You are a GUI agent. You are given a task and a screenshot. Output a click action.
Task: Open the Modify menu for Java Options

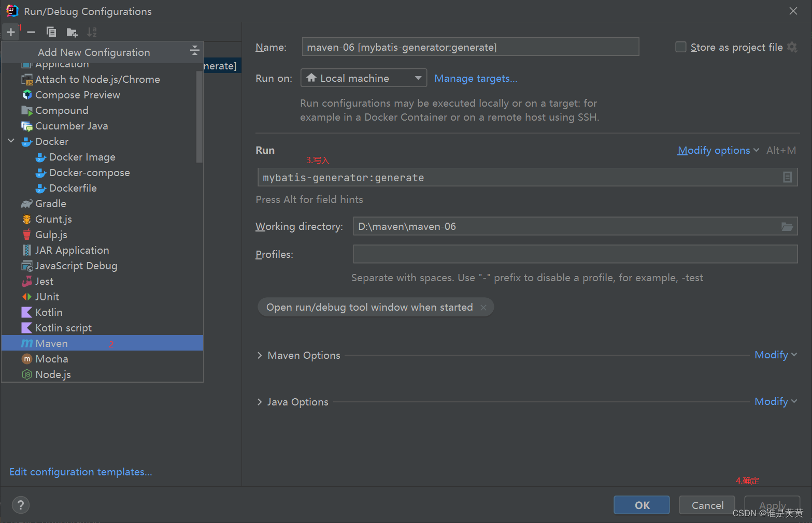(x=776, y=401)
